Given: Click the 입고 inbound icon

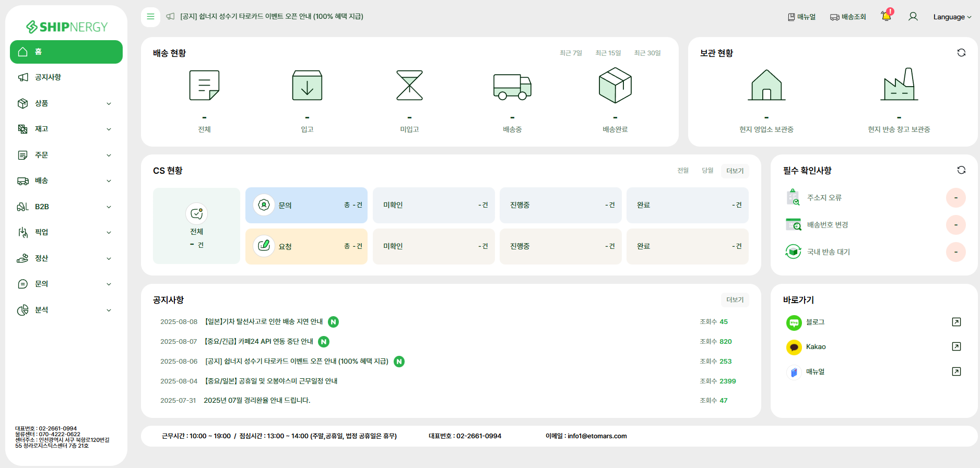Looking at the screenshot, I should (307, 86).
